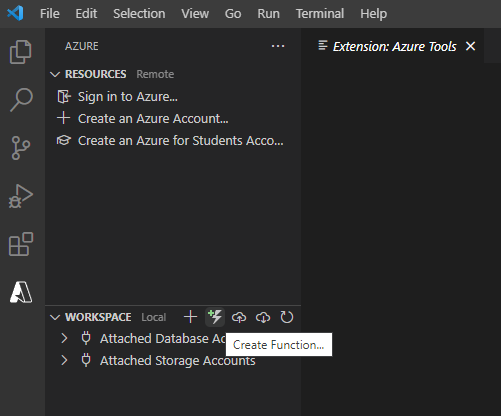Screen dimensions: 501x416
Task: Open the Search view in activity bar
Action: (x=21, y=100)
